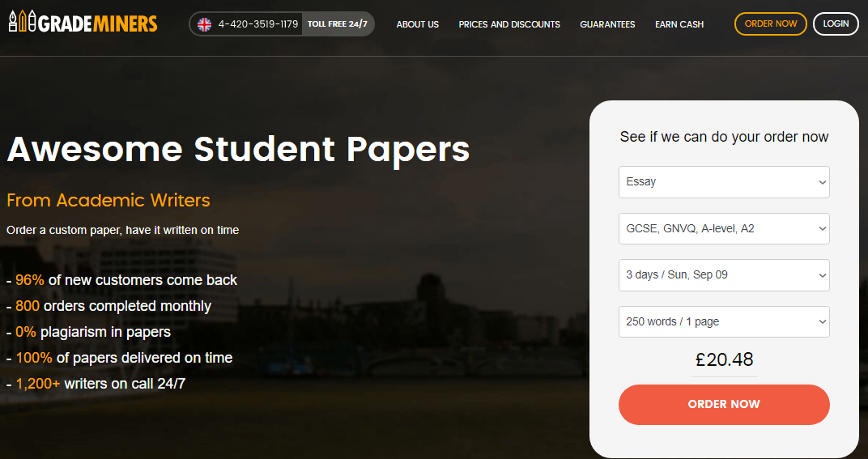Click the "100% of papers delivered on time" line
The image size is (868, 459).
point(120,358)
